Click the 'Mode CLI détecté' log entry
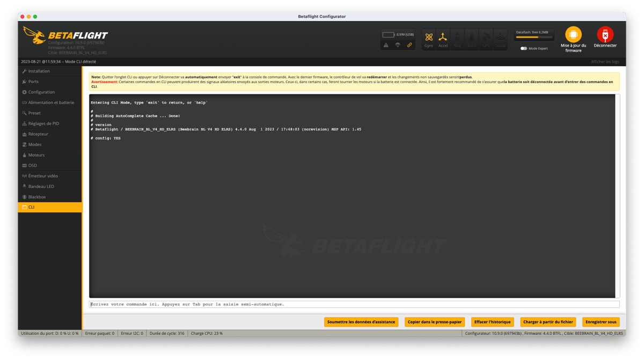 (x=58, y=62)
